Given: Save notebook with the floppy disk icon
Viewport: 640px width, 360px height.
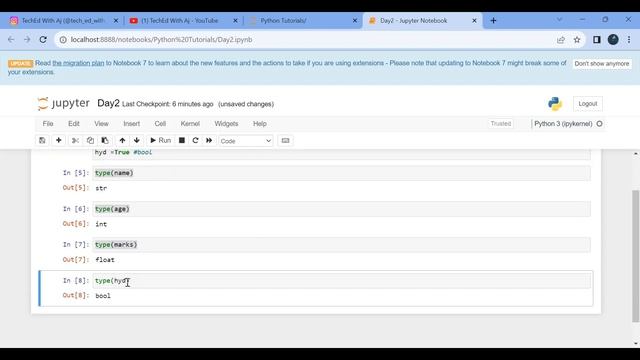Looking at the screenshot, I should (42, 140).
